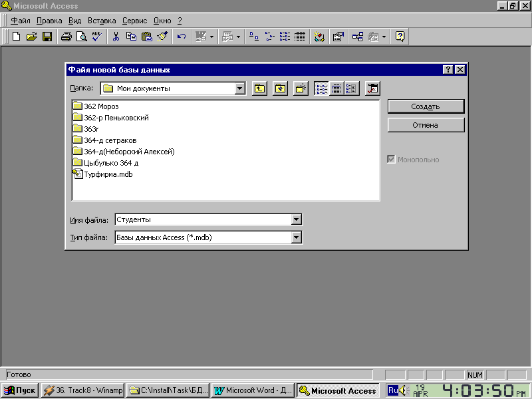Click the Small Icons view toolbar icon
Screen dimensions: 532x399
pos(269,37)
